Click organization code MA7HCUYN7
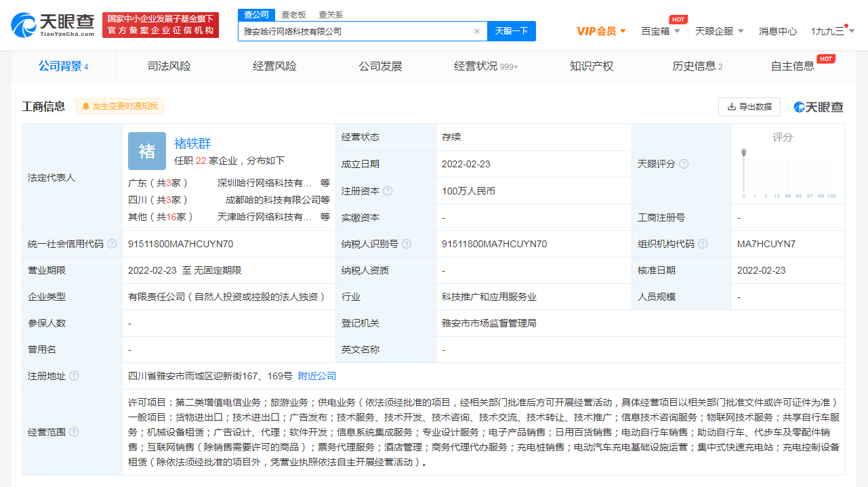The height and width of the screenshot is (487, 868). [x=766, y=244]
